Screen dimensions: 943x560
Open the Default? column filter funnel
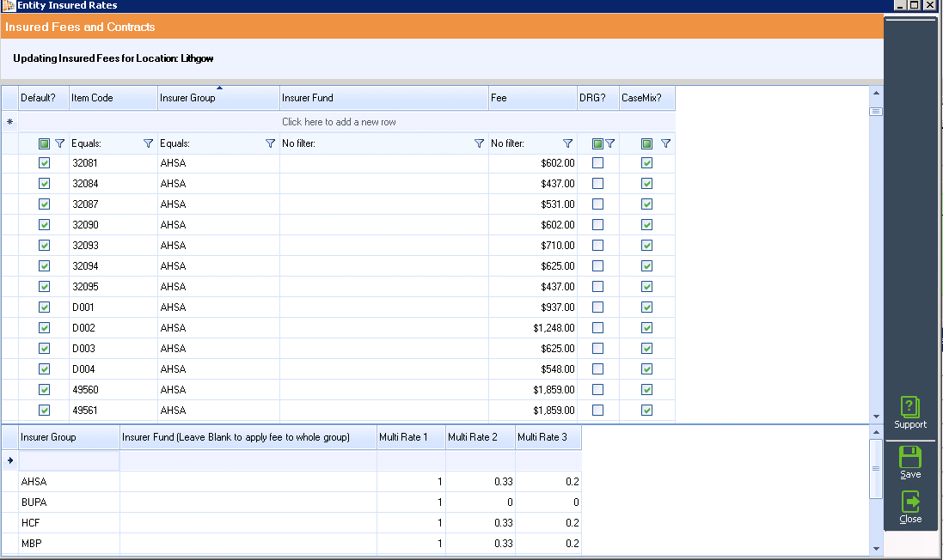coord(59,143)
